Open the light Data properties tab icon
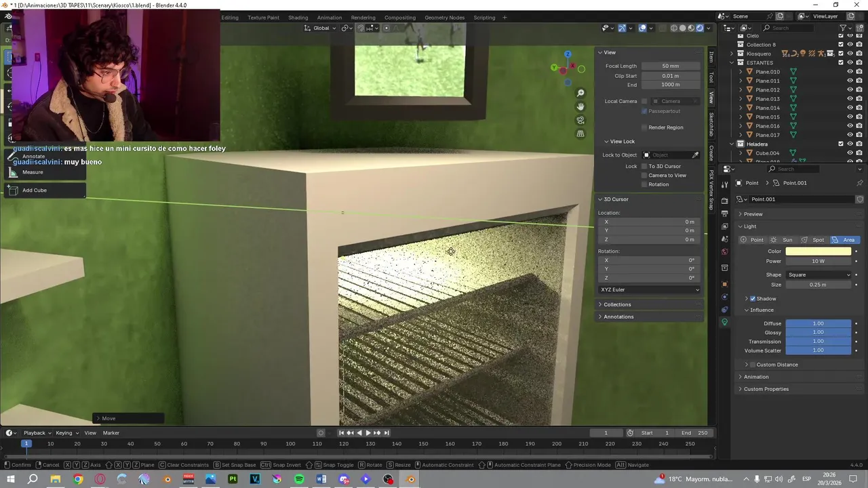The height and width of the screenshot is (488, 868). [724, 323]
